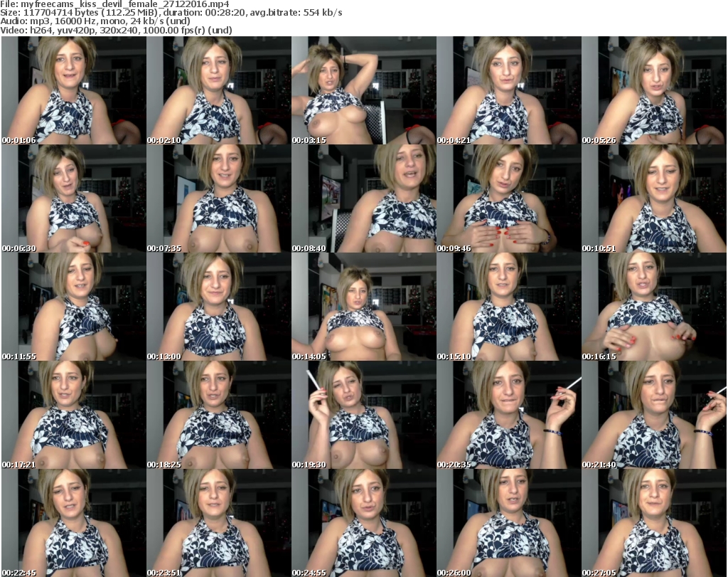Viewport: 728px width, 577px height.
Task: Pick the frame stamped 00:06:30
Action: pyautogui.click(x=74, y=198)
